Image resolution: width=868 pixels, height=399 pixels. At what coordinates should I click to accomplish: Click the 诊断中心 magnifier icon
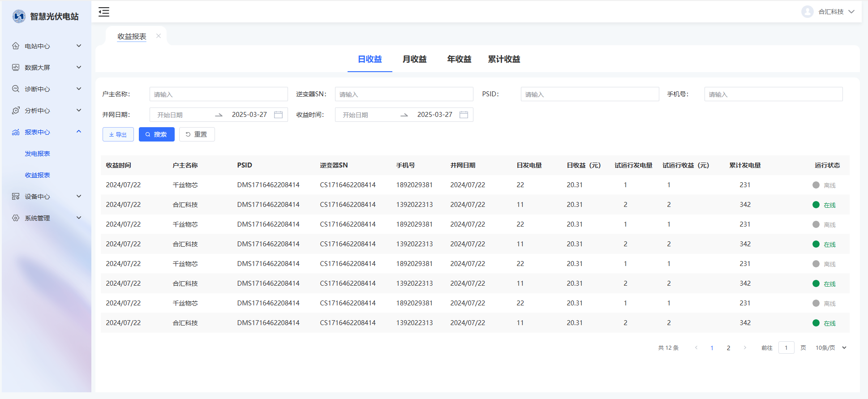coord(16,89)
